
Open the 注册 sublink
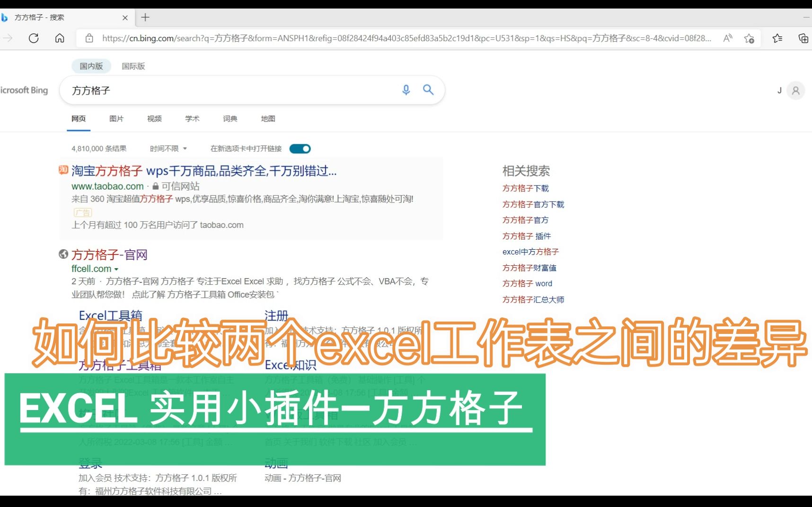click(276, 315)
